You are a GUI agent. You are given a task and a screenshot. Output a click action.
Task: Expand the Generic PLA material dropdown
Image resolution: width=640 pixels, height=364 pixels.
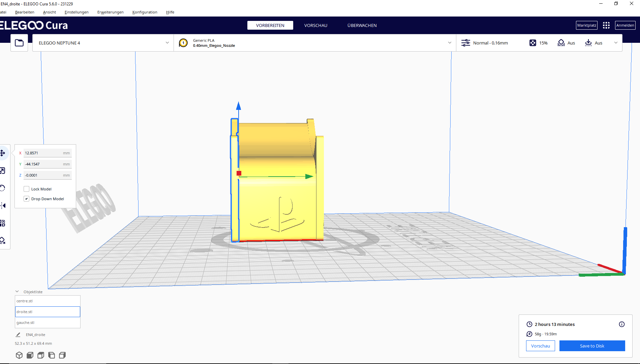point(315,43)
